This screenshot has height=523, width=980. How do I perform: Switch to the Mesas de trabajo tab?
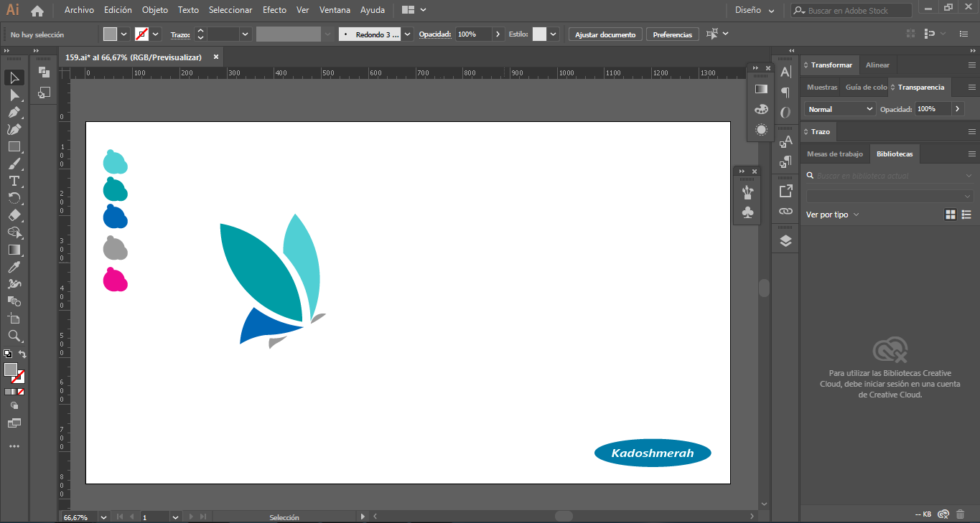point(834,154)
